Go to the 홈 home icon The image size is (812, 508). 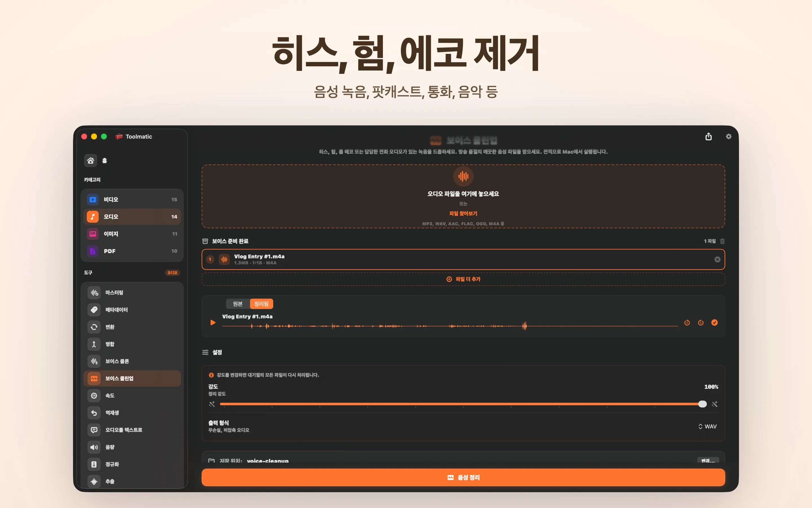[x=90, y=161]
